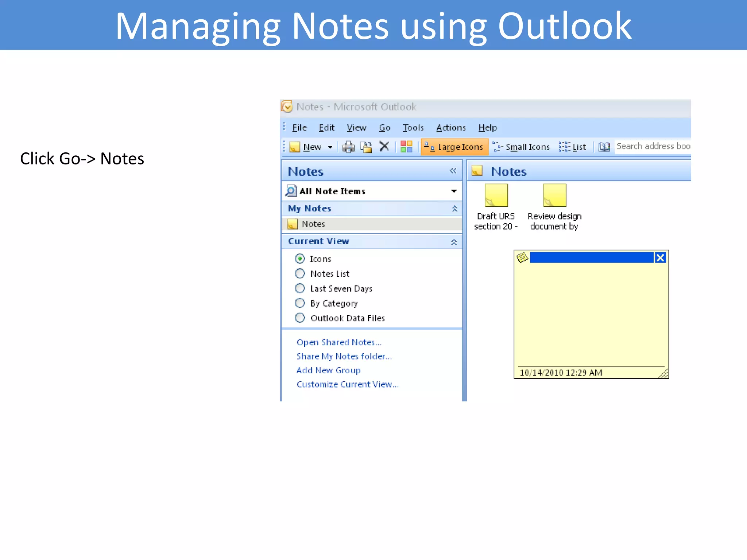Switch to List view in toolbar
The image size is (747, 560).
(572, 147)
